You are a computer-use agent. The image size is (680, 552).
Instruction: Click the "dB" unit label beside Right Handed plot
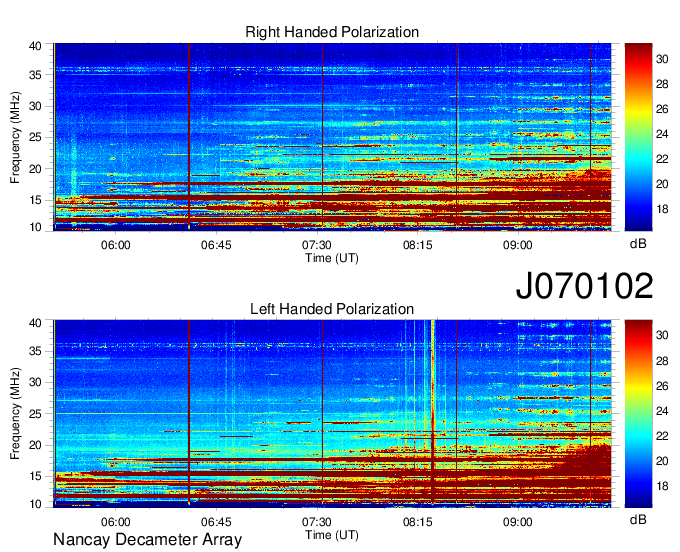(638, 244)
